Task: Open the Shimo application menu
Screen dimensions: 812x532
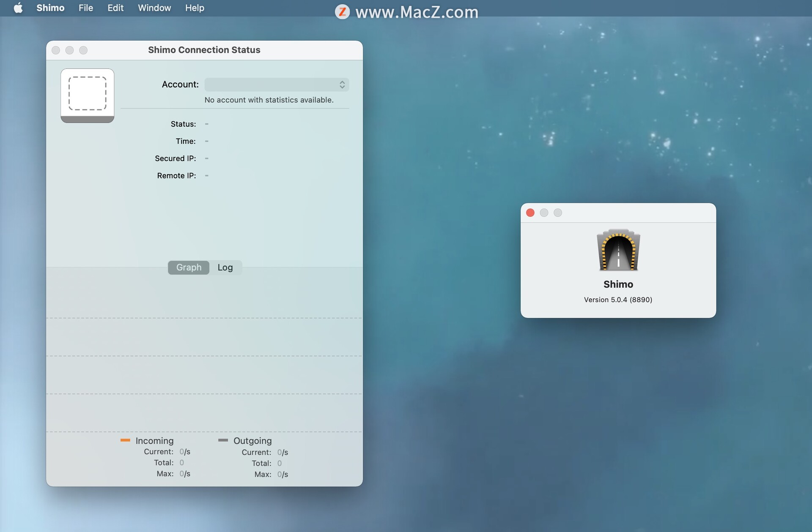Action: (50, 8)
